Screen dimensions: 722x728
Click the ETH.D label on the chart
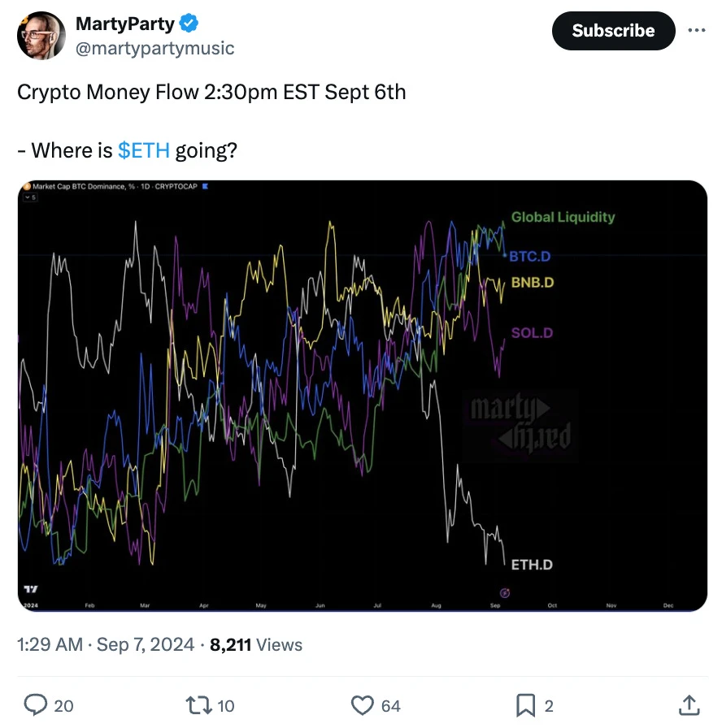(532, 565)
